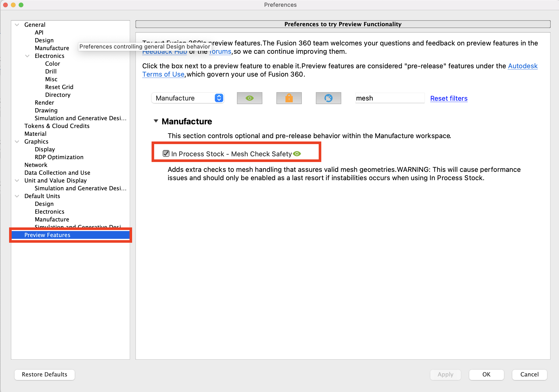Select RDP Optimization settings
559x392 pixels.
(59, 157)
